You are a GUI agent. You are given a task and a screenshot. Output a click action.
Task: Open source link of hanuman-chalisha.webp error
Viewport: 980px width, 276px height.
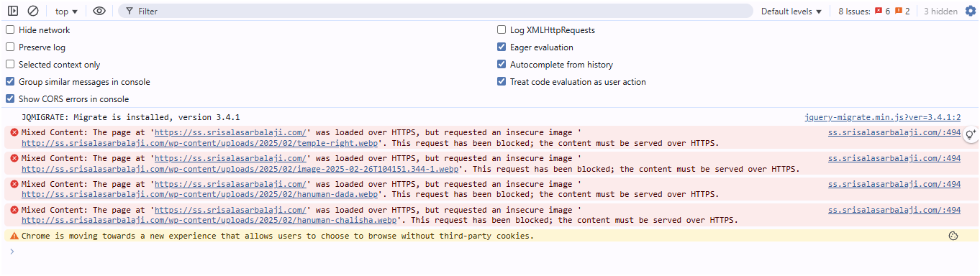click(x=894, y=210)
